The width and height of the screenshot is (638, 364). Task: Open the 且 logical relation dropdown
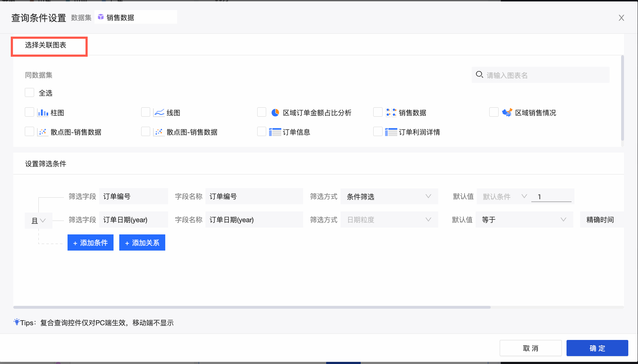pos(38,220)
